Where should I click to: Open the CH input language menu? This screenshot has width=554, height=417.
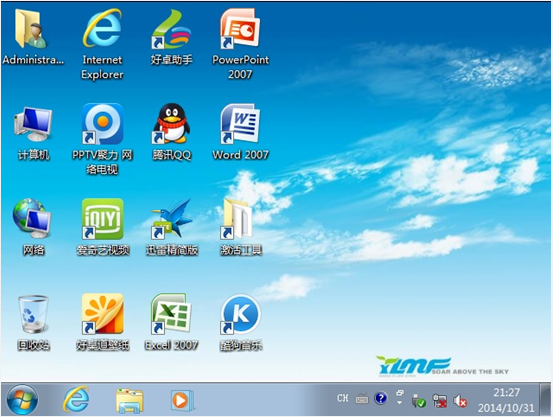coord(343,399)
